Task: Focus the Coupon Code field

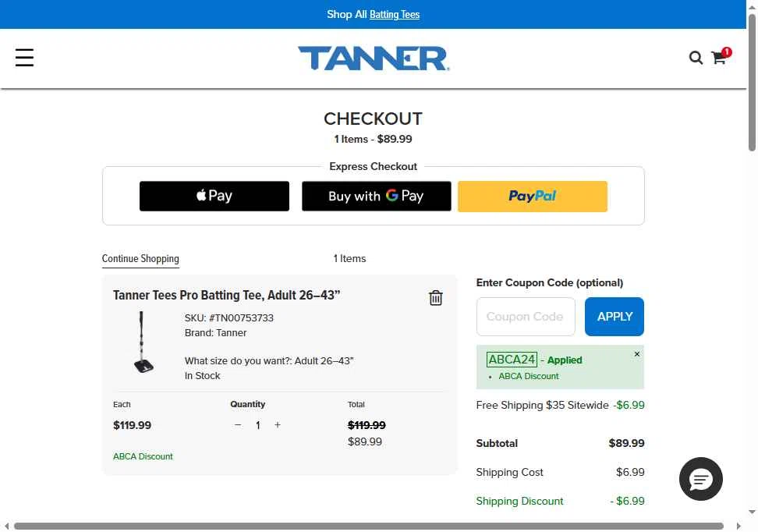Action: [526, 317]
